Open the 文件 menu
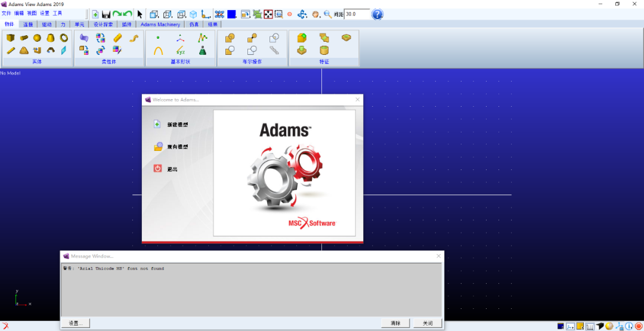644x331 pixels. pos(6,14)
